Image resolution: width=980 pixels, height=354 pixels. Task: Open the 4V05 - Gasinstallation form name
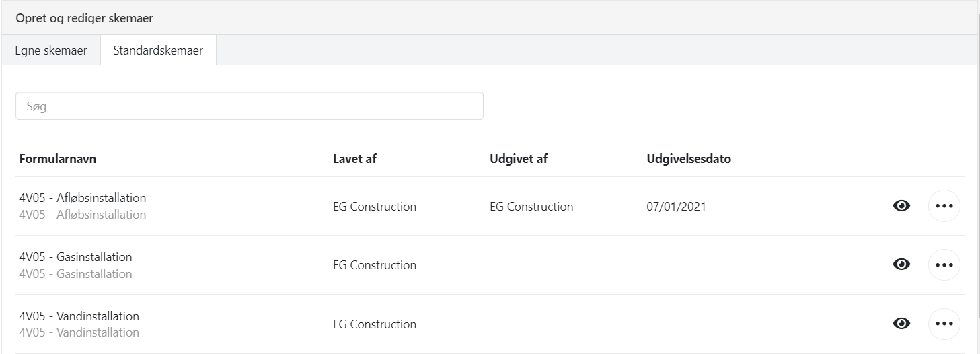75,257
